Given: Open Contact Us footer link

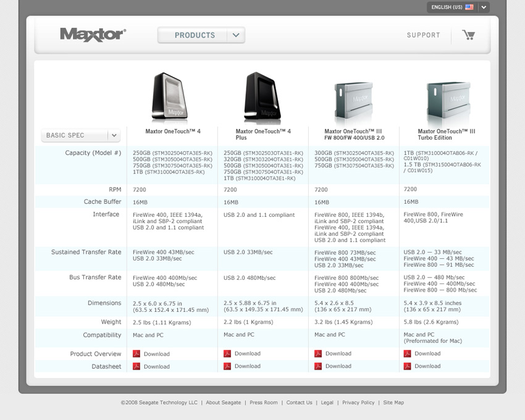Looking at the screenshot, I should [x=299, y=403].
